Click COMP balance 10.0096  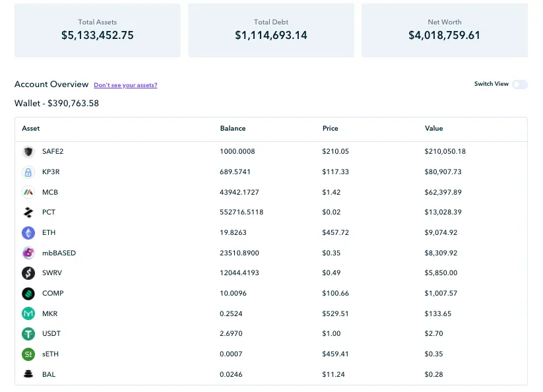[x=233, y=293]
